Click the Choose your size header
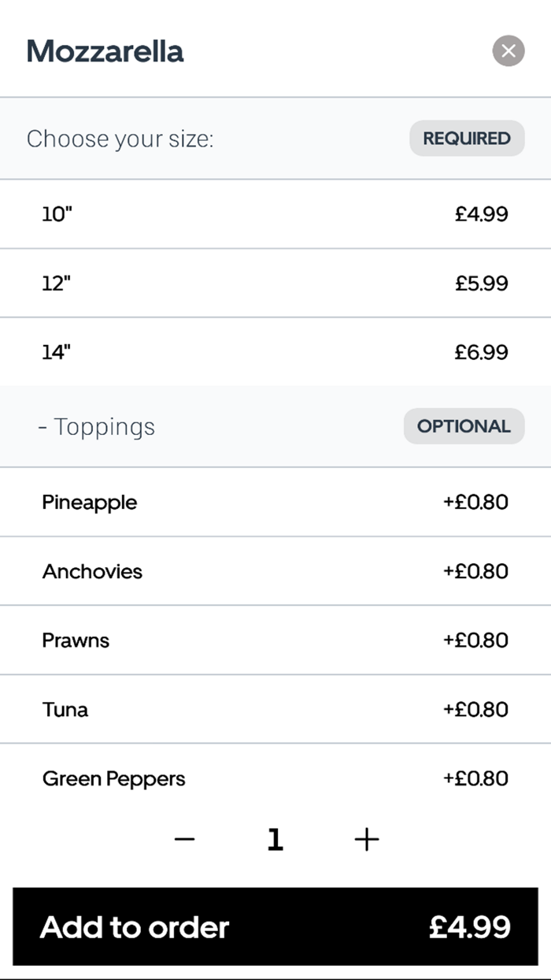The height and width of the screenshot is (980, 551). click(x=120, y=139)
